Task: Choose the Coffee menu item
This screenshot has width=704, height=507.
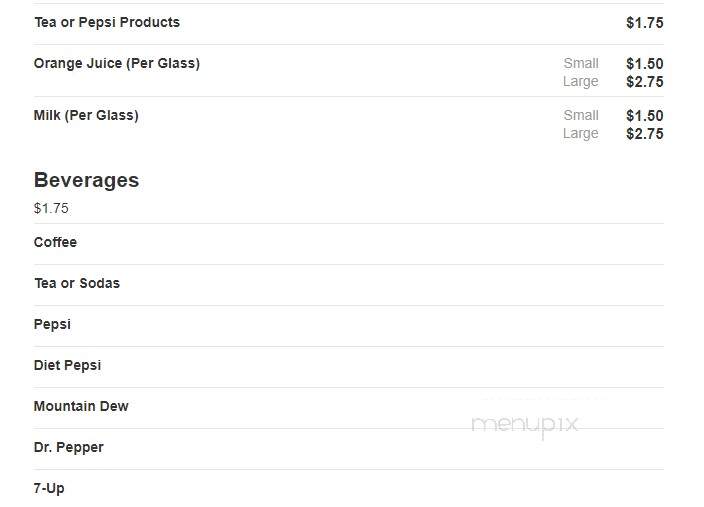Action: pyautogui.click(x=55, y=242)
